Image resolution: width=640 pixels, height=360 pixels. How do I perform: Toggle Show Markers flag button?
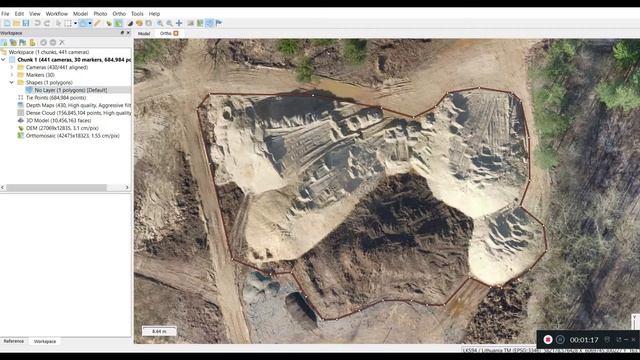pos(219,23)
